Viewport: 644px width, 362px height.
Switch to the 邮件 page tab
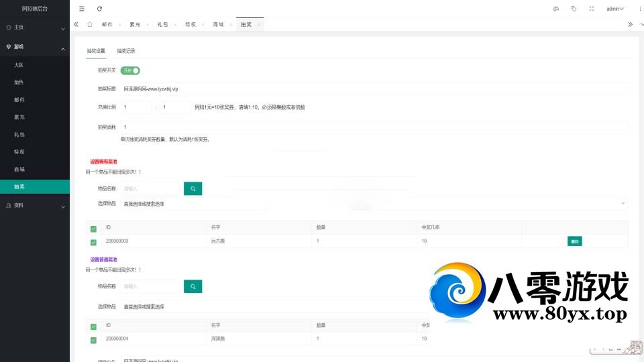click(107, 25)
